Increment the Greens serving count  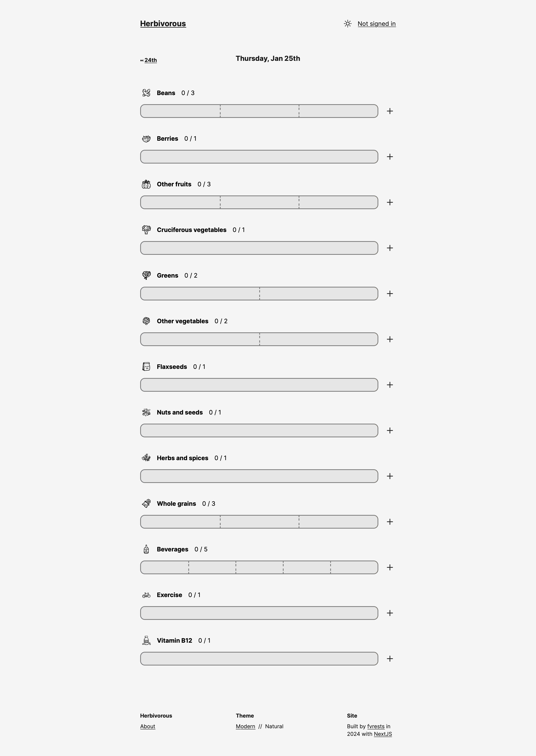click(390, 294)
